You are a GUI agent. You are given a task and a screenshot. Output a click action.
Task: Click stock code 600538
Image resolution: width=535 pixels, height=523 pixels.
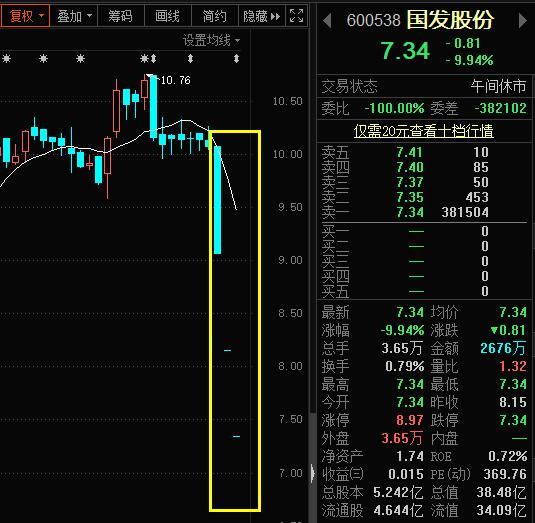click(x=374, y=20)
